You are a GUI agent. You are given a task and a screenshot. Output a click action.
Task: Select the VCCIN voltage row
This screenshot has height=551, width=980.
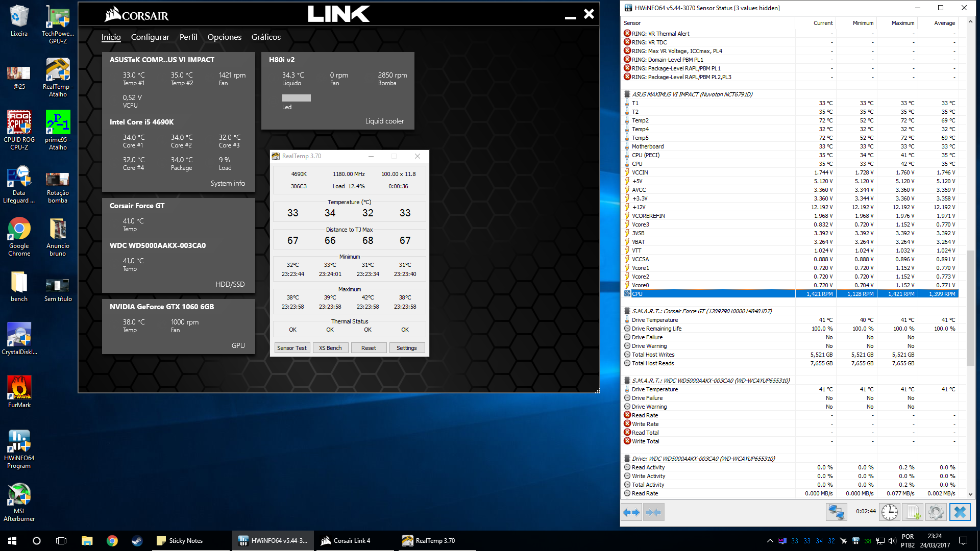[790, 172]
